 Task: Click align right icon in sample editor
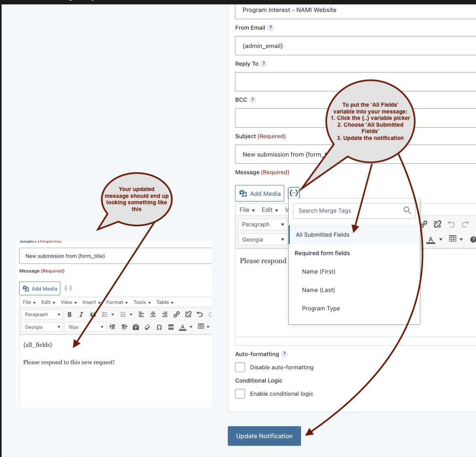point(165,314)
